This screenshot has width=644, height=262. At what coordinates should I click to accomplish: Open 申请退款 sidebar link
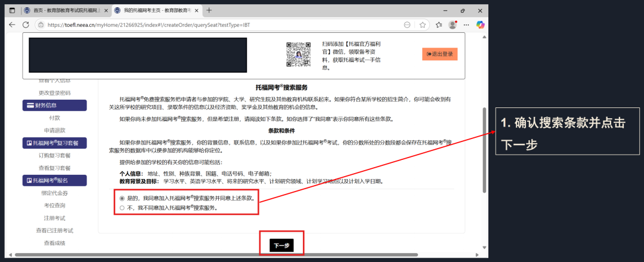[x=55, y=130]
